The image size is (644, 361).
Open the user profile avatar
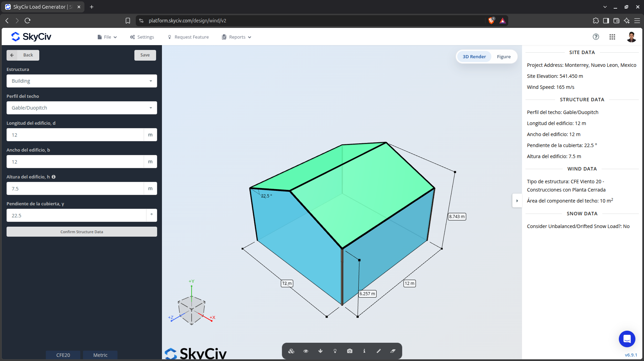(631, 37)
